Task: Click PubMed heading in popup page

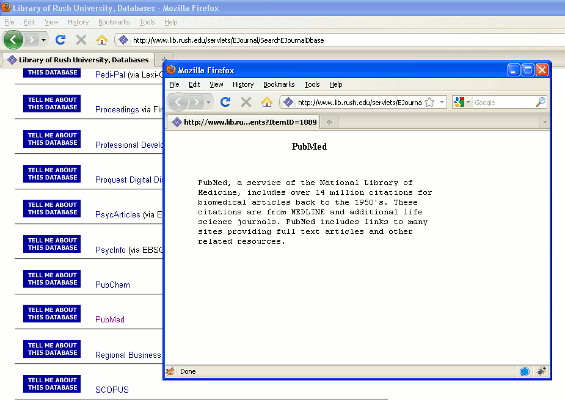Action: coord(309,147)
